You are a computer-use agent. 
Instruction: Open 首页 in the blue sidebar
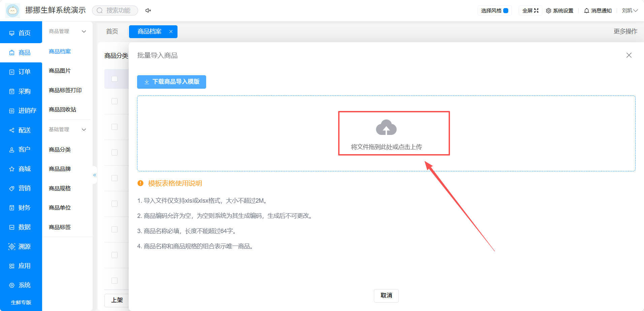point(21,33)
